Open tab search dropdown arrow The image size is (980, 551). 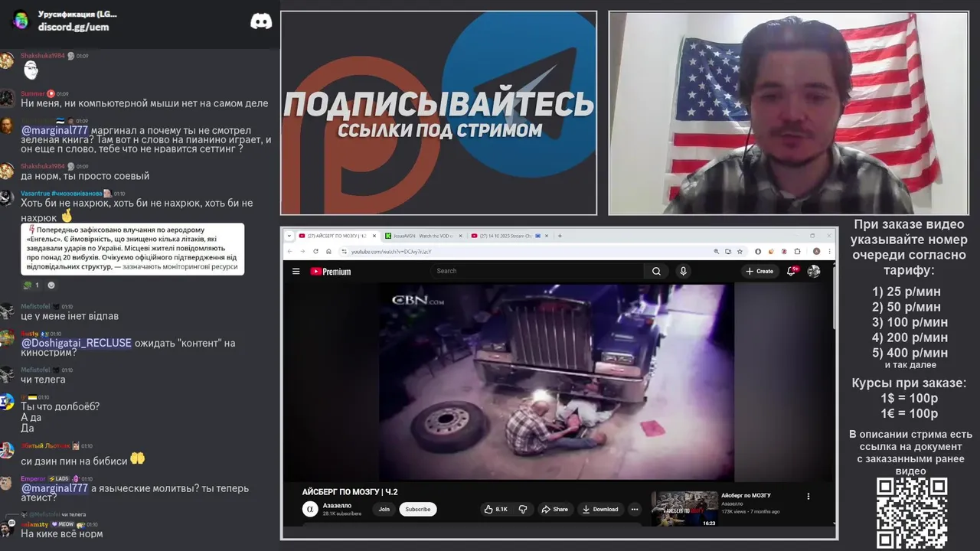pos(289,236)
